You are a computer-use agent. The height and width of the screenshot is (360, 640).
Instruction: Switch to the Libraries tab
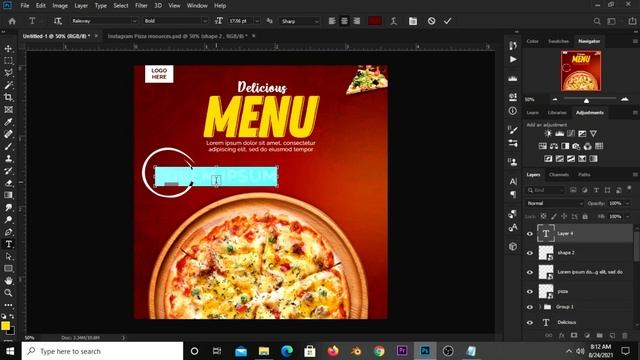[557, 113]
